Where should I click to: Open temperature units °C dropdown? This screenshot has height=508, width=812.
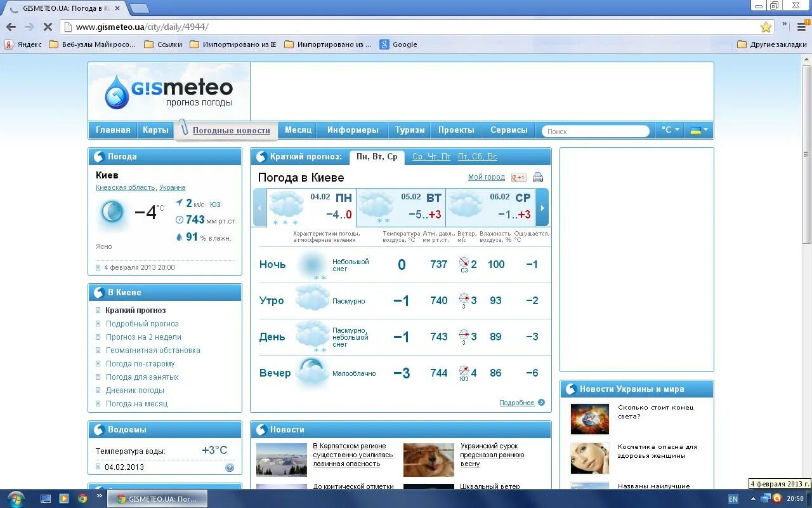coord(670,130)
